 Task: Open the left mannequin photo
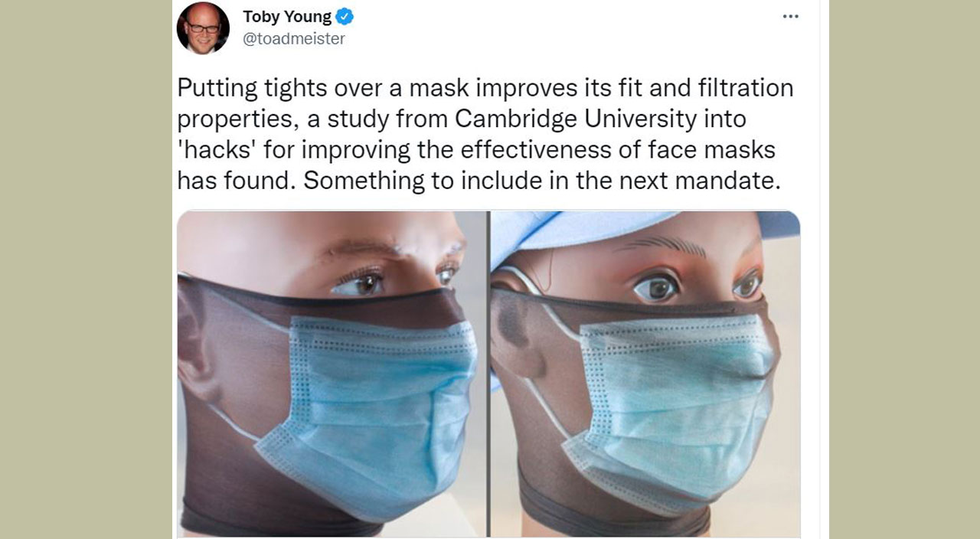[332, 374]
